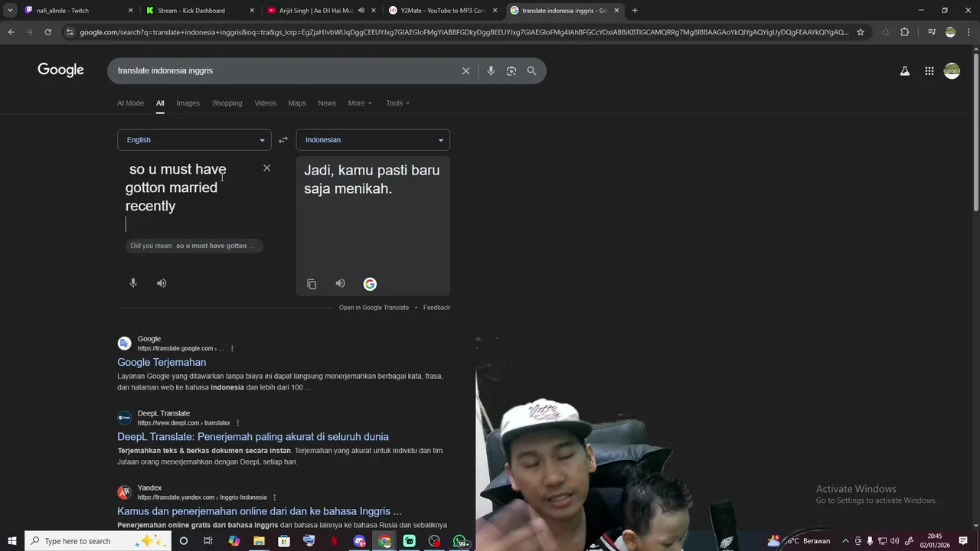Go back to previous page

11,32
